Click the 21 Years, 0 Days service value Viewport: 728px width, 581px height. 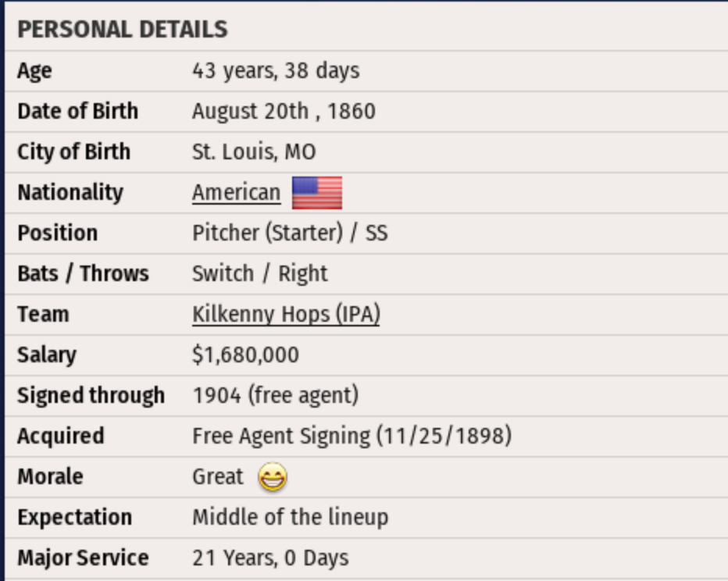[x=270, y=558]
